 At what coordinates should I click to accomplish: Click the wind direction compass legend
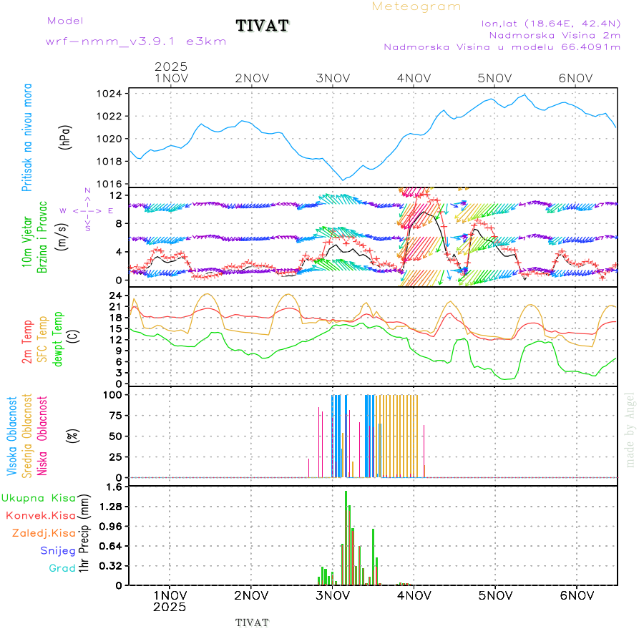point(87,210)
